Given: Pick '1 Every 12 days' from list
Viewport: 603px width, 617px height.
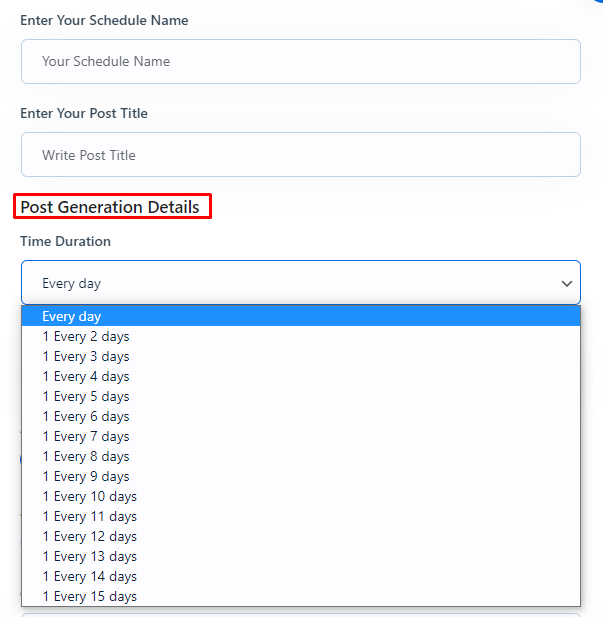Looking at the screenshot, I should [301, 536].
